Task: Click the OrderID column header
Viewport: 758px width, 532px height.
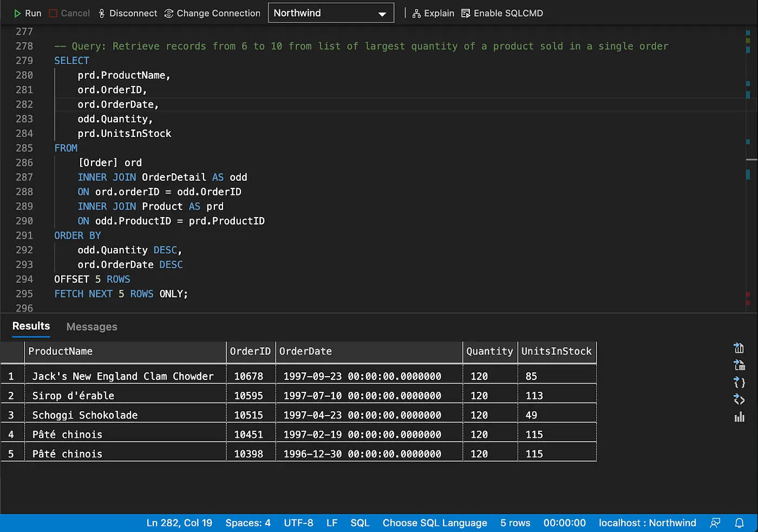Action: click(251, 352)
